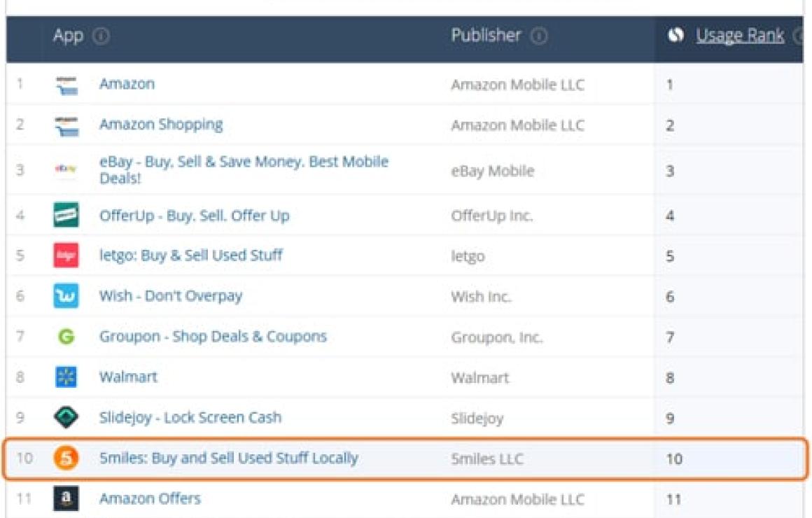Screen dimensions: 812x518
Task: Click the Amazon app icon in row 1
Action: 66,85
